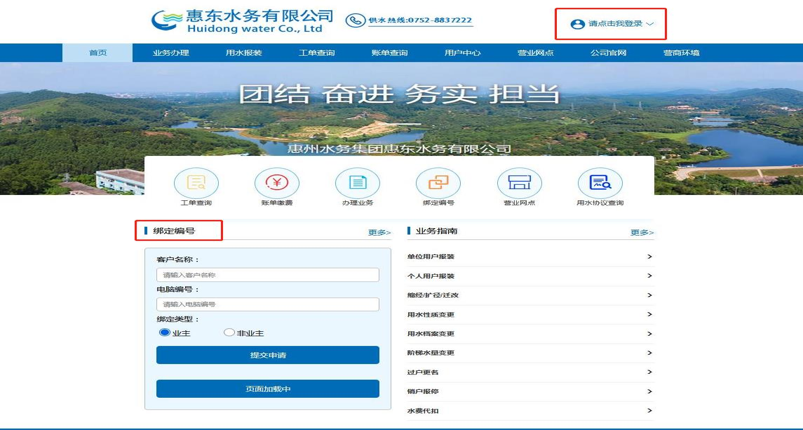Click 更多> link beside 业务指南
This screenshot has height=430, width=803.
[x=641, y=233]
